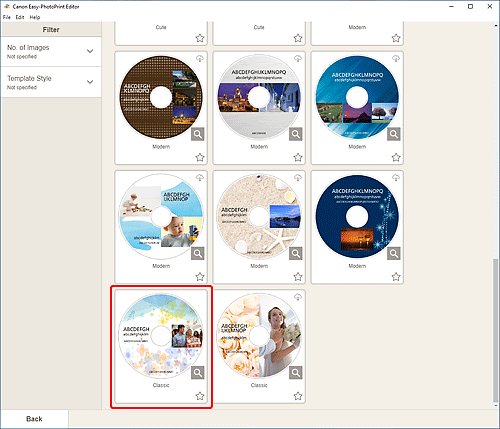The image size is (500, 429).
Task: Minimize the Easy-PhotoPrint Editor window
Action: coord(451,6)
